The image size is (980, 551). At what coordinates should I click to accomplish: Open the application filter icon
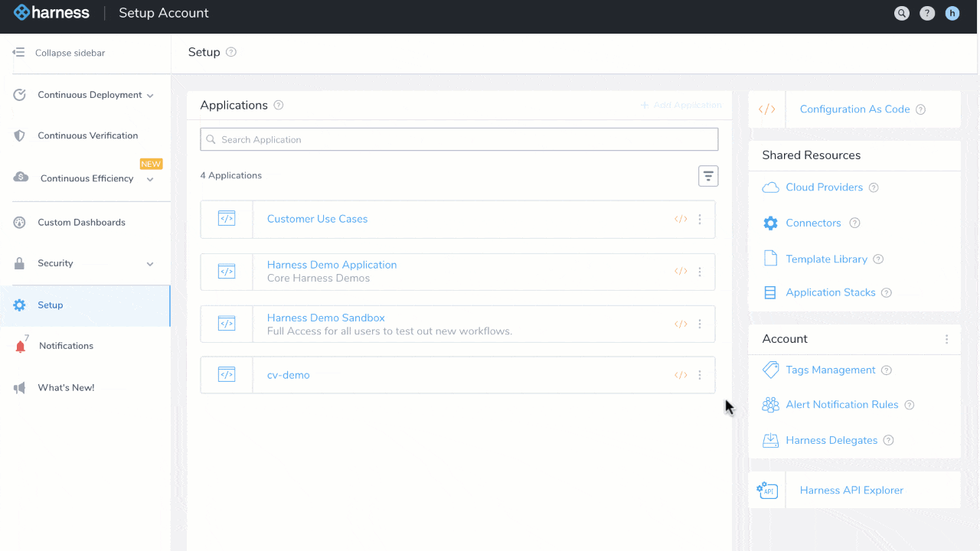pos(708,176)
